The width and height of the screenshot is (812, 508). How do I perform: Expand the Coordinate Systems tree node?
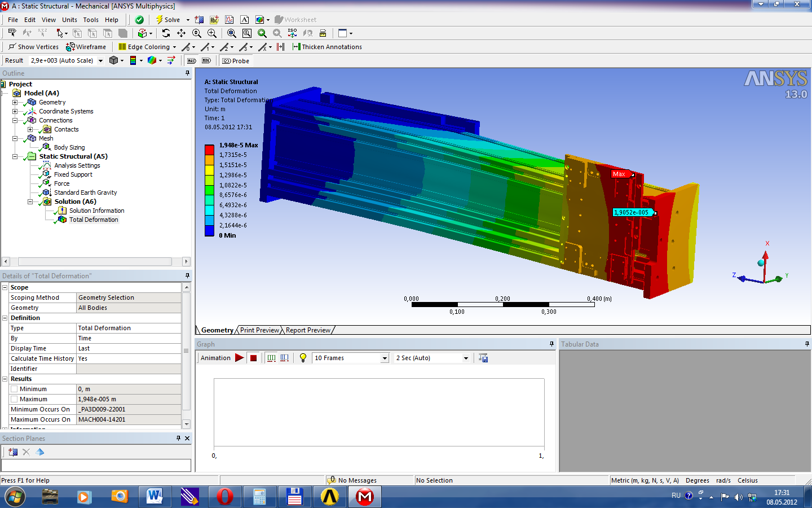(15, 111)
